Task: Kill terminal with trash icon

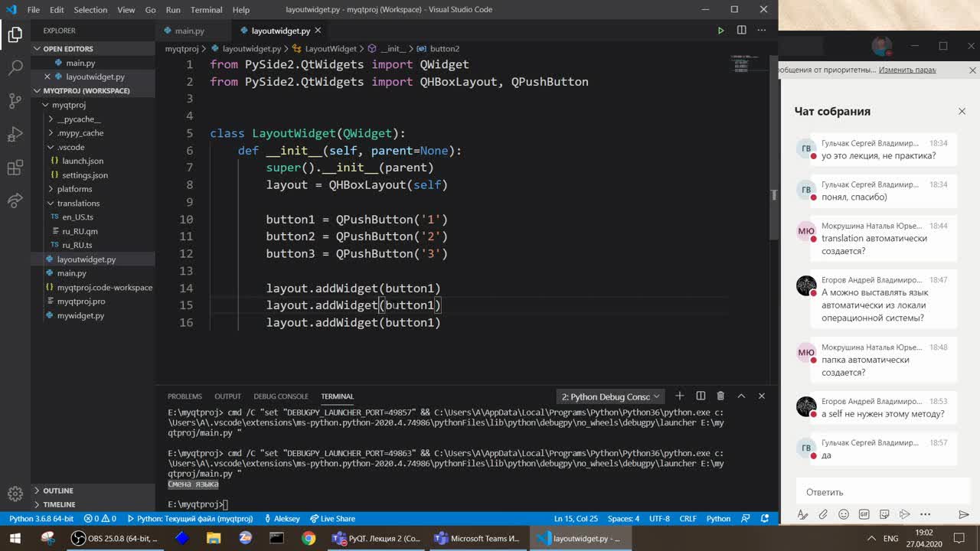Action: (x=720, y=396)
